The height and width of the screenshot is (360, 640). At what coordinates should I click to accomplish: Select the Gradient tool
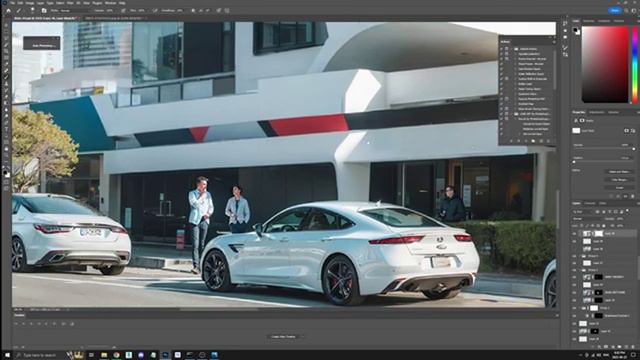coord(6,103)
